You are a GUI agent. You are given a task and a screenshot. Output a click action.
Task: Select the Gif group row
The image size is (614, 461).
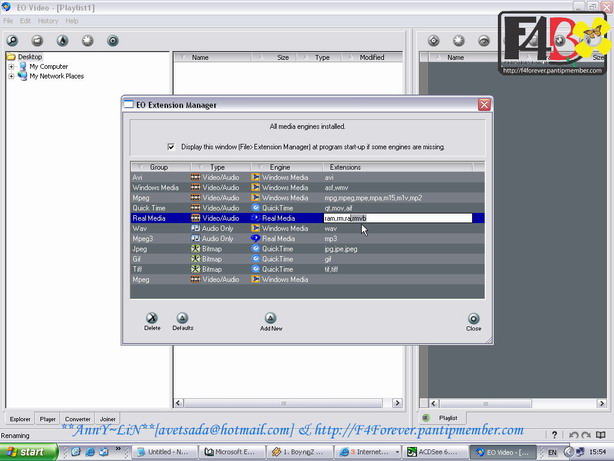click(x=307, y=259)
